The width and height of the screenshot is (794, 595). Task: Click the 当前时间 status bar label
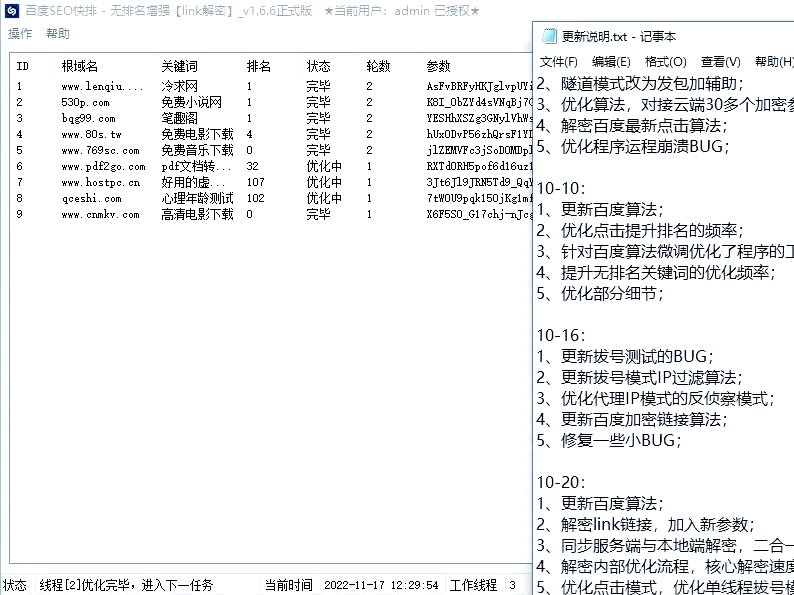(289, 585)
